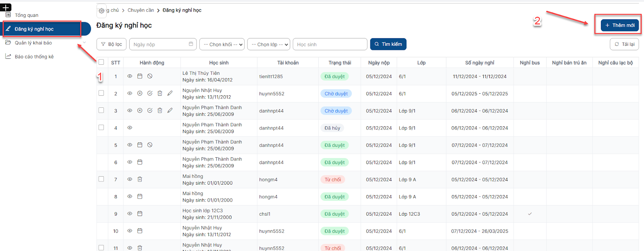Click the cancel ban icon in row 5
The width and height of the screenshot is (644, 251).
click(x=150, y=145)
